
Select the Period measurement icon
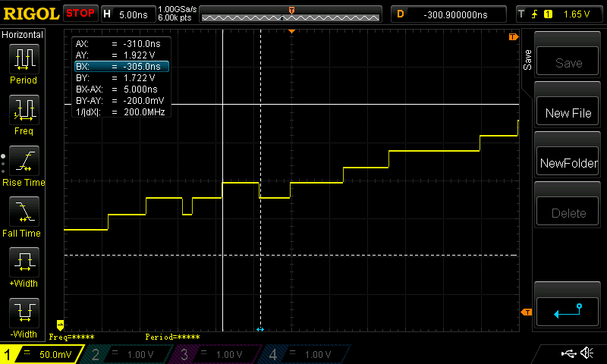(x=24, y=59)
